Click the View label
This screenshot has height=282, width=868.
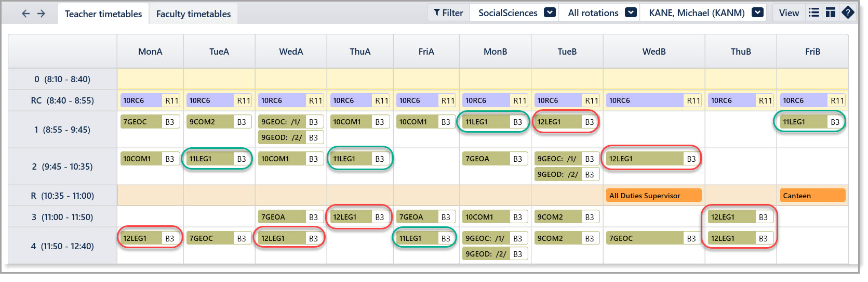pos(789,13)
